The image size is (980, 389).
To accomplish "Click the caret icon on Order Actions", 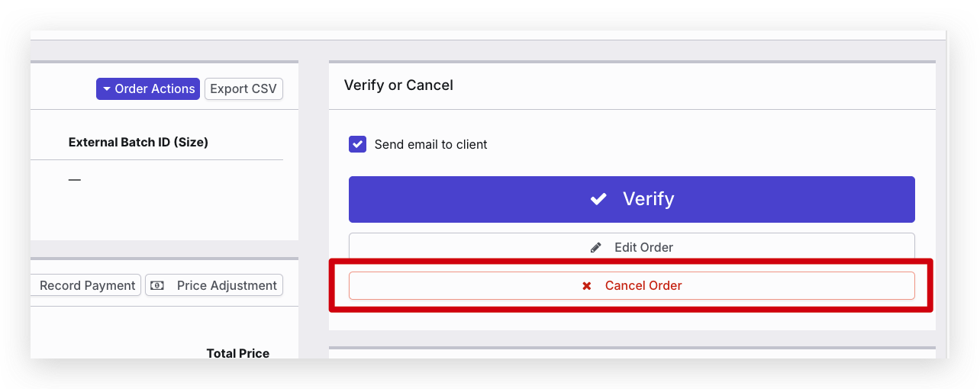I will point(107,89).
